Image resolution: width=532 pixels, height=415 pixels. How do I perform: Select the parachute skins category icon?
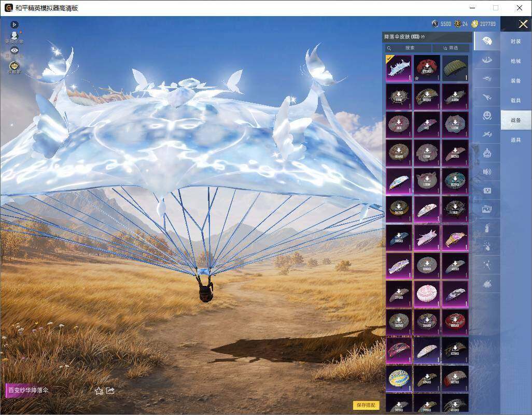point(487,41)
